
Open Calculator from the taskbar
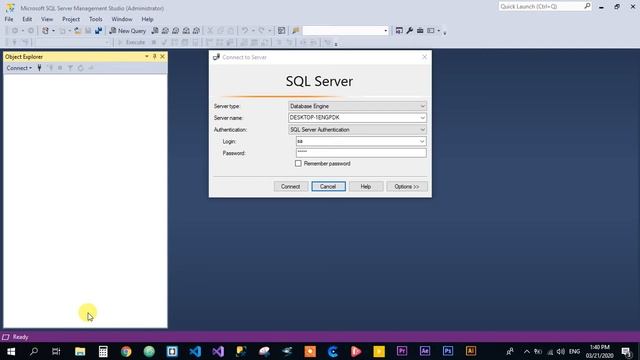point(103,351)
